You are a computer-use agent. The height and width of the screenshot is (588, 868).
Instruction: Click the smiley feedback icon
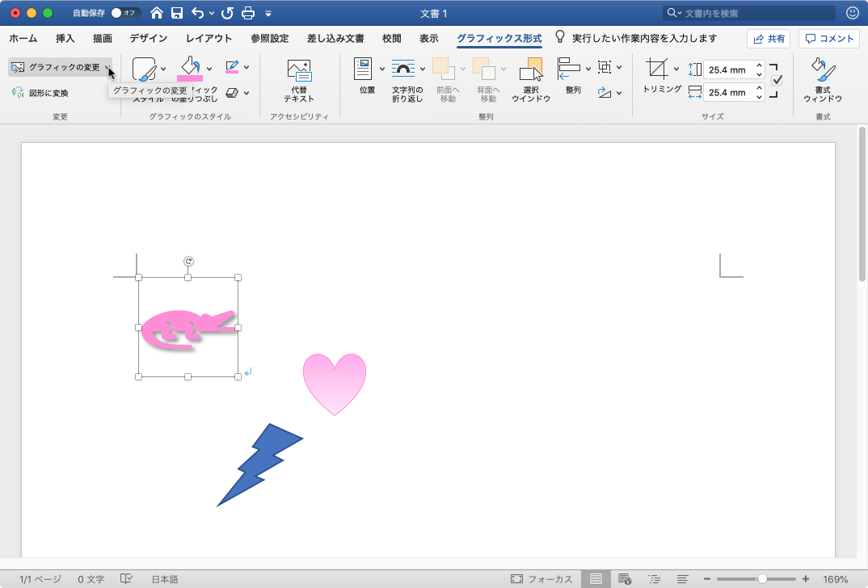pyautogui.click(x=853, y=13)
